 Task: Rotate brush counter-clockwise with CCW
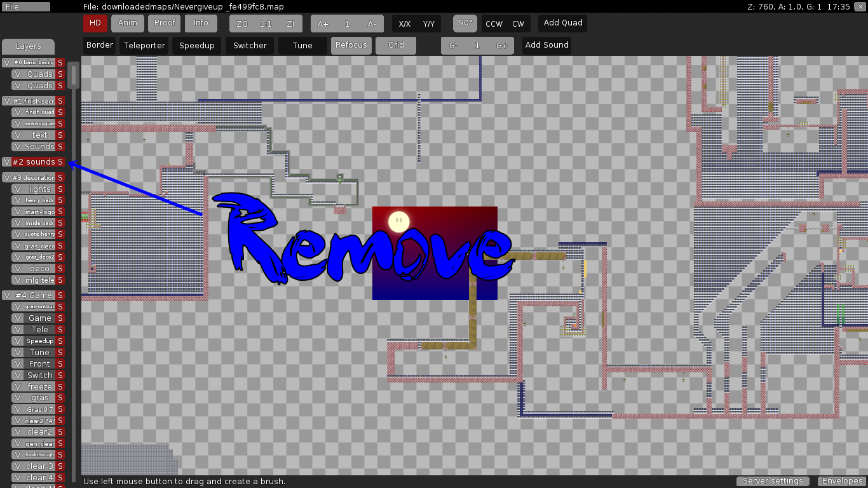(x=494, y=24)
